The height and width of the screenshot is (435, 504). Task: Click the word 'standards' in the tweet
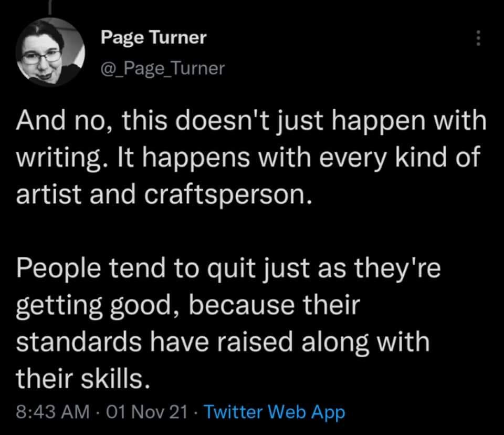click(79, 341)
